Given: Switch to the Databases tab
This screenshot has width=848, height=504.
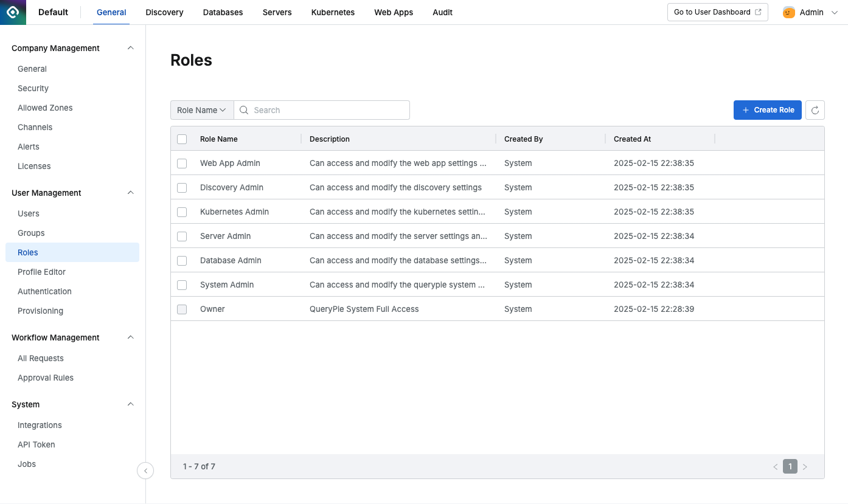Looking at the screenshot, I should click(x=223, y=12).
